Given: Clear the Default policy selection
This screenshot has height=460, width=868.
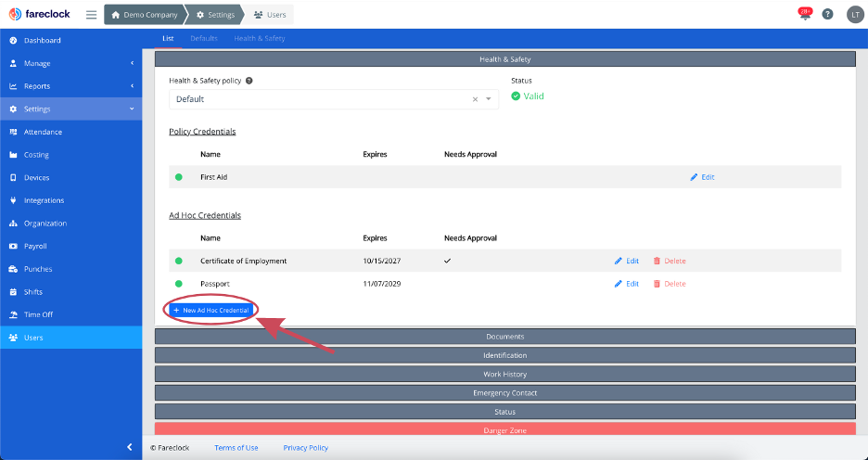Looking at the screenshot, I should (x=475, y=99).
